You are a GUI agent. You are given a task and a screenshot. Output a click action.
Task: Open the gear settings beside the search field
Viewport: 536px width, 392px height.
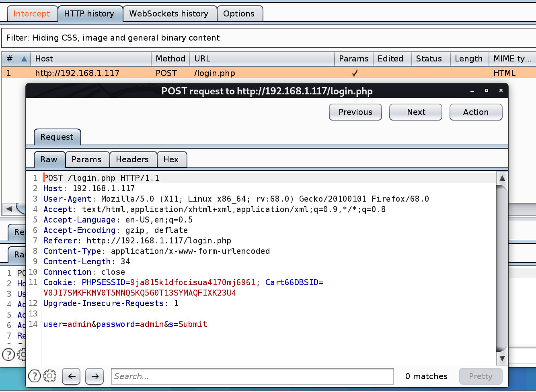click(50, 376)
